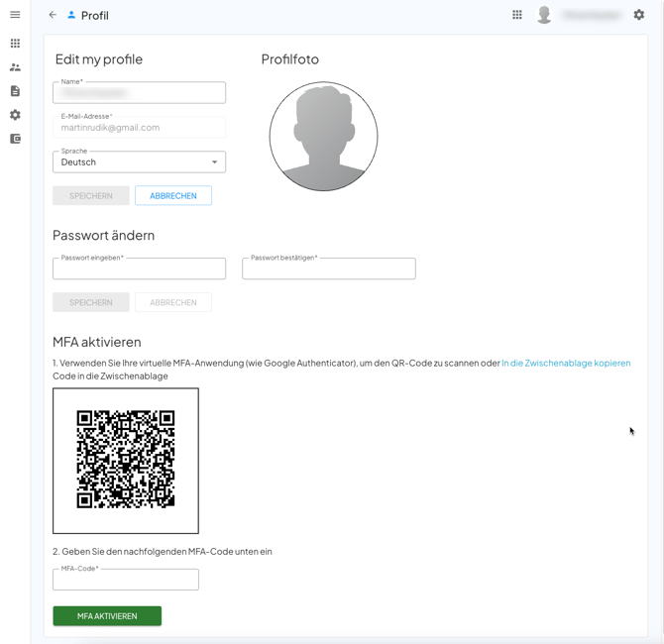The width and height of the screenshot is (664, 644).
Task: Open the apps grid in top bar
Action: pos(517,15)
